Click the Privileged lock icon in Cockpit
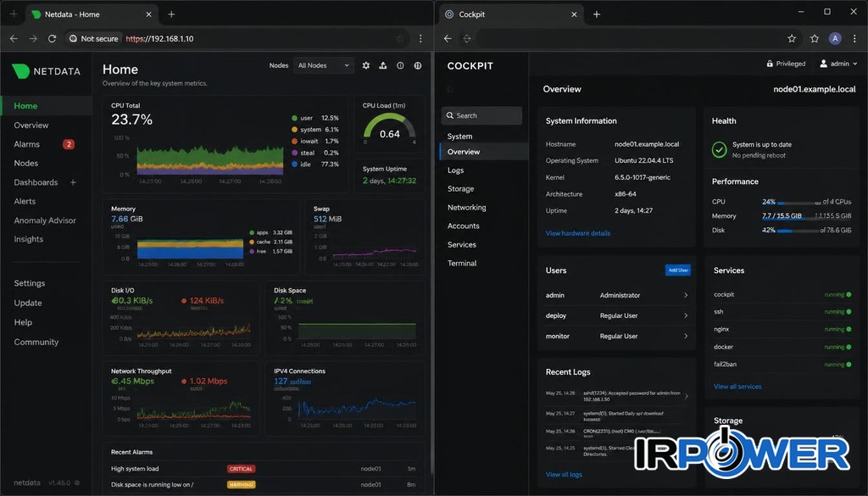 [x=770, y=64]
